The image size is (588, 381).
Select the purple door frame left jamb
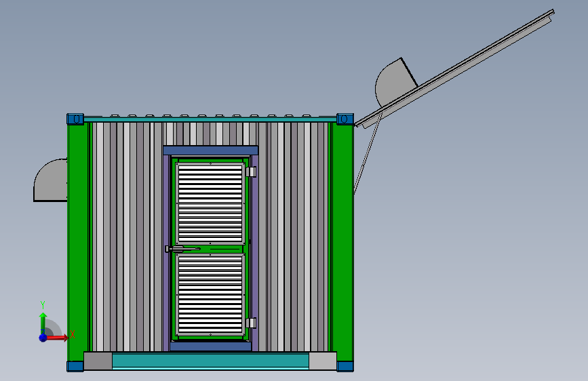click(167, 253)
